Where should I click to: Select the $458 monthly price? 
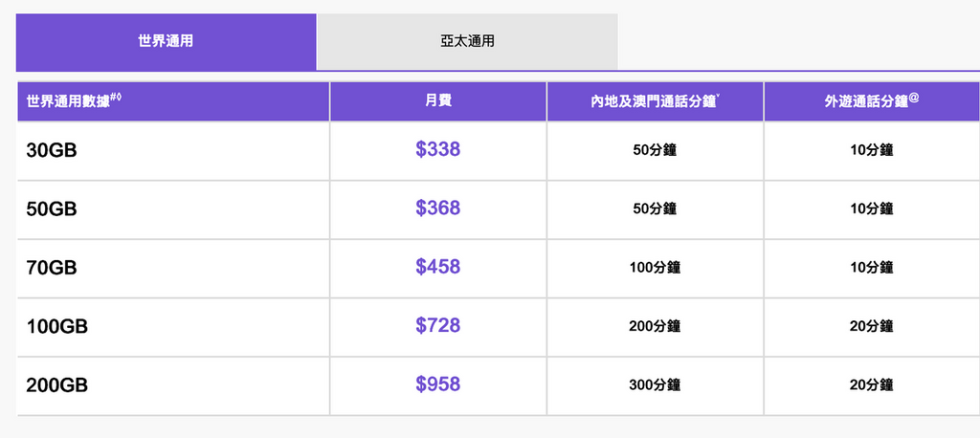438,268
